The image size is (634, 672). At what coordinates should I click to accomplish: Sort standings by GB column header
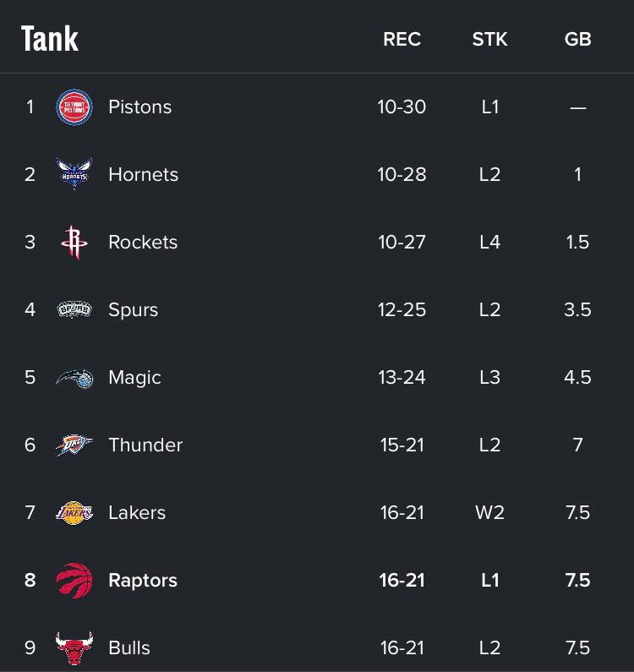pos(577,40)
